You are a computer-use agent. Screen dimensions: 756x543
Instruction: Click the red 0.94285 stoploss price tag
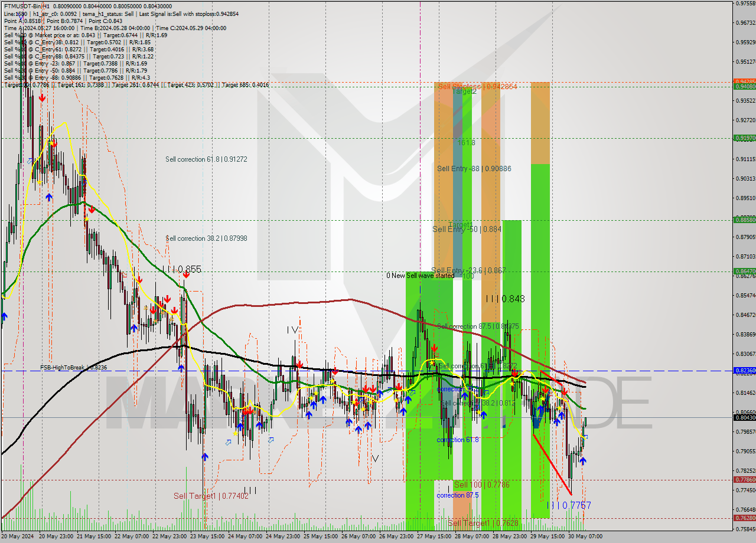pyautogui.click(x=744, y=81)
